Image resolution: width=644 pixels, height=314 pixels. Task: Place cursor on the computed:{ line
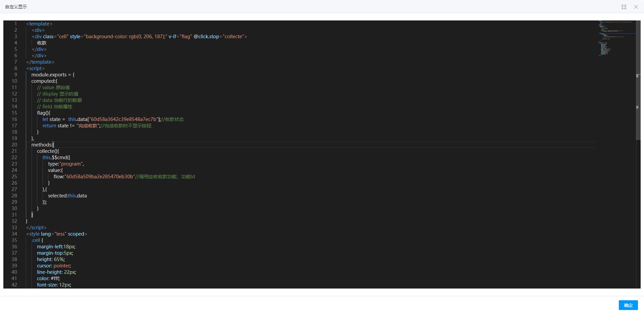[44, 81]
